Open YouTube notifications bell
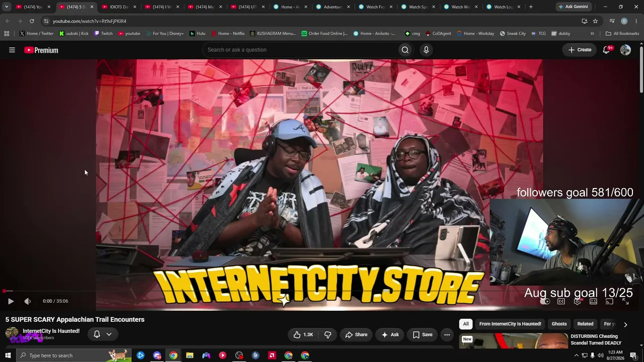Viewport: 644px width, 362px height. [607, 50]
